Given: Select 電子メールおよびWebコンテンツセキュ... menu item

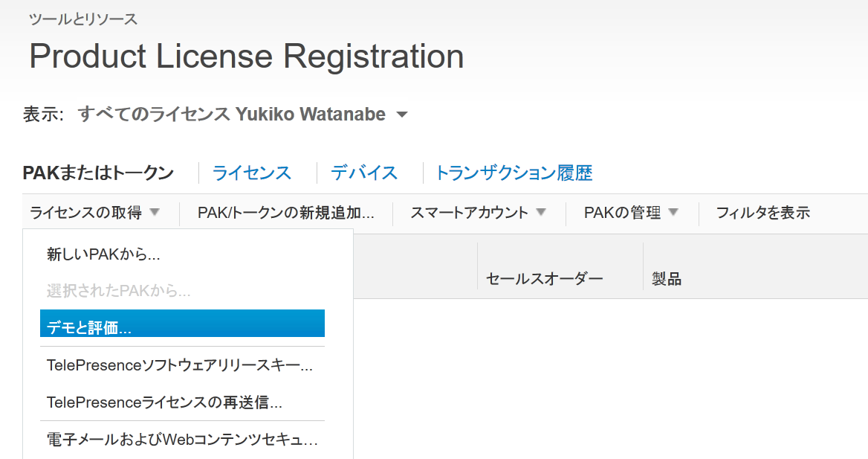Looking at the screenshot, I should (x=182, y=440).
